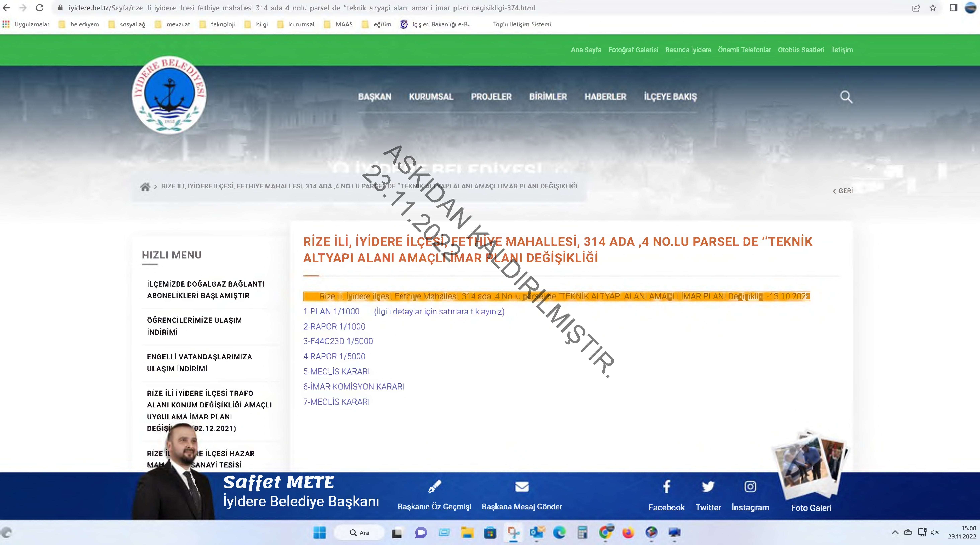This screenshot has height=545, width=980.
Task: Switch to Snipping Tool on taskbar
Action: pyautogui.click(x=513, y=533)
